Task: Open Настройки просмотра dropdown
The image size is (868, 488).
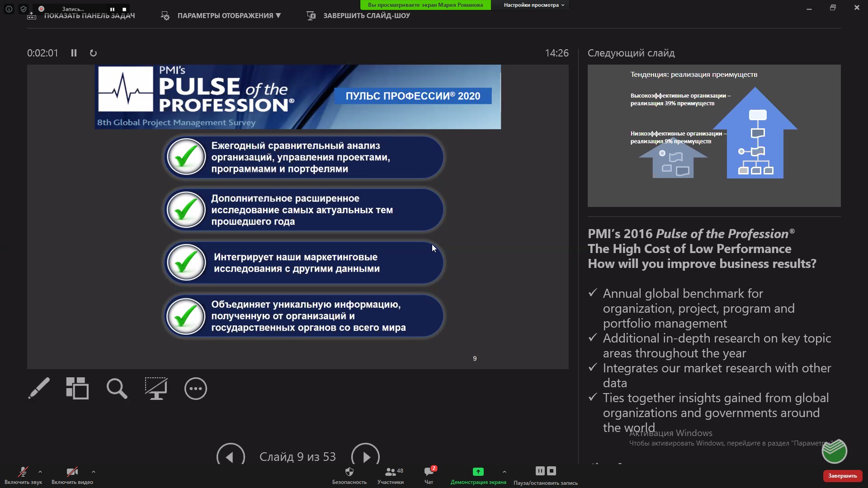Action: [534, 5]
